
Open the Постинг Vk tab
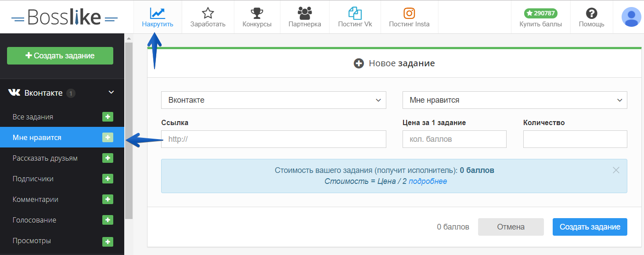[x=355, y=17]
